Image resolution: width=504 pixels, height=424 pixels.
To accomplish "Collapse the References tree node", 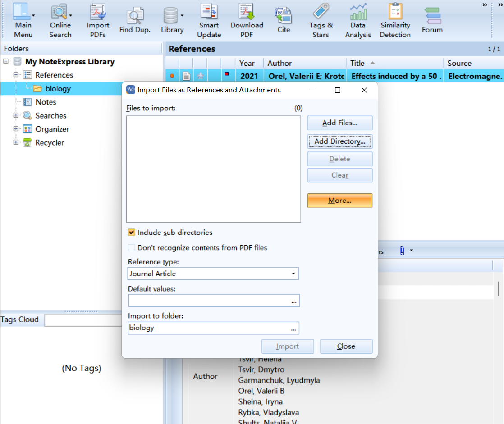I will (16, 75).
